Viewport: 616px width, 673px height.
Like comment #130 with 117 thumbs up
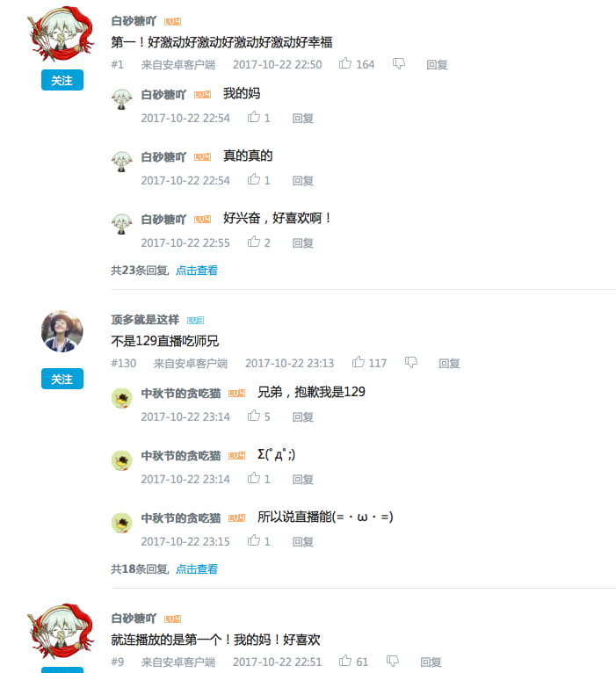point(359,362)
